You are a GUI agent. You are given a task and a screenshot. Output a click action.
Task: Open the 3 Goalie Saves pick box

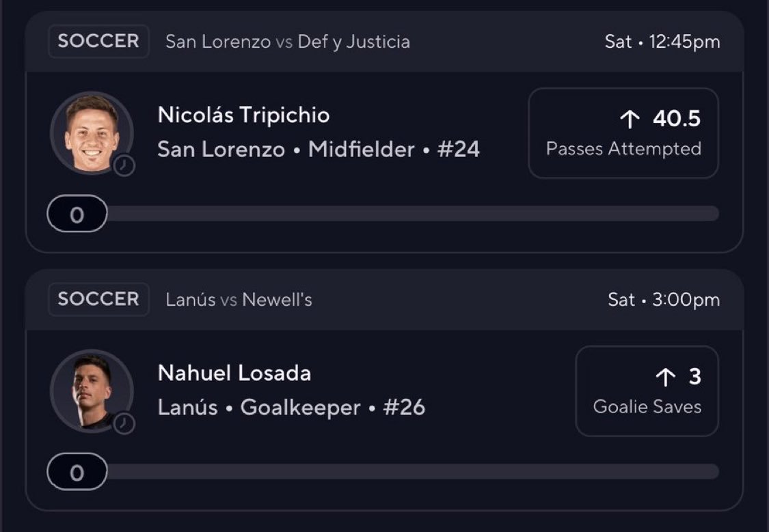coord(647,391)
